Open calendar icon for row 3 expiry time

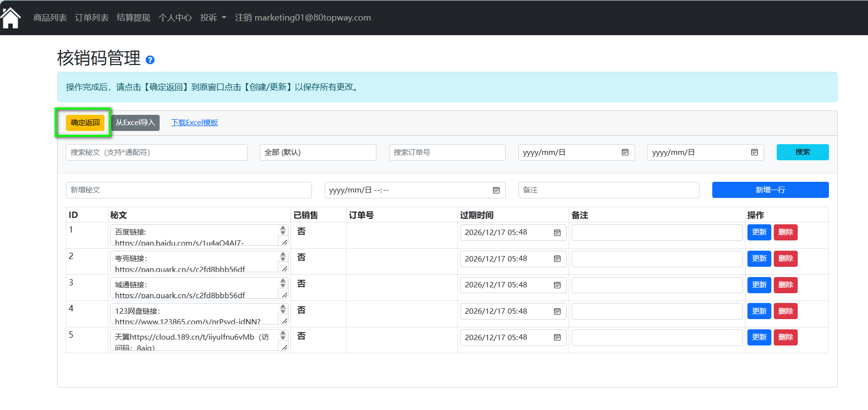[x=557, y=285]
